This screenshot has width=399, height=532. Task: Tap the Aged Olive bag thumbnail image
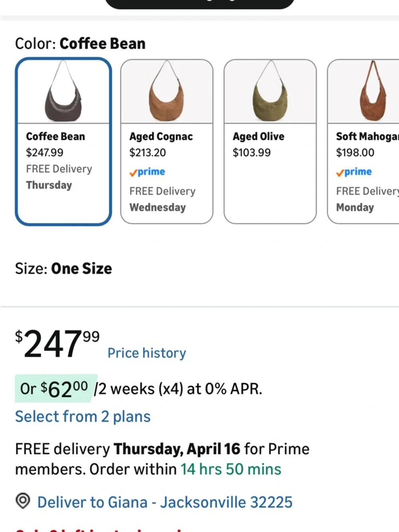(x=270, y=91)
